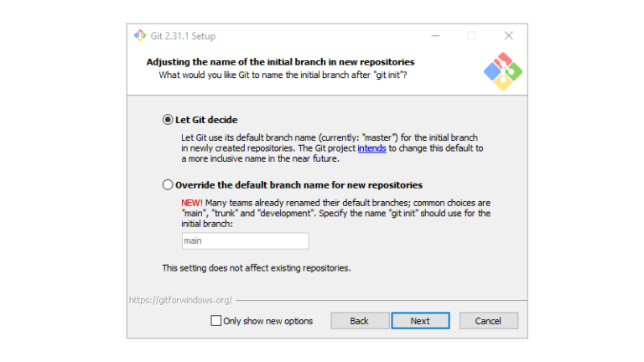The width and height of the screenshot is (644, 362).
Task: Go to the next setup step
Action: click(420, 321)
